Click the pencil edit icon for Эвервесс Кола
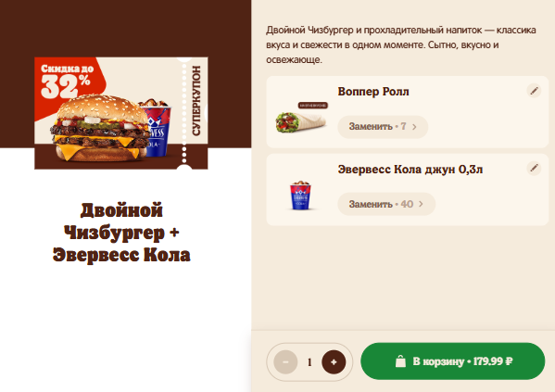The image size is (555, 392). [x=534, y=169]
